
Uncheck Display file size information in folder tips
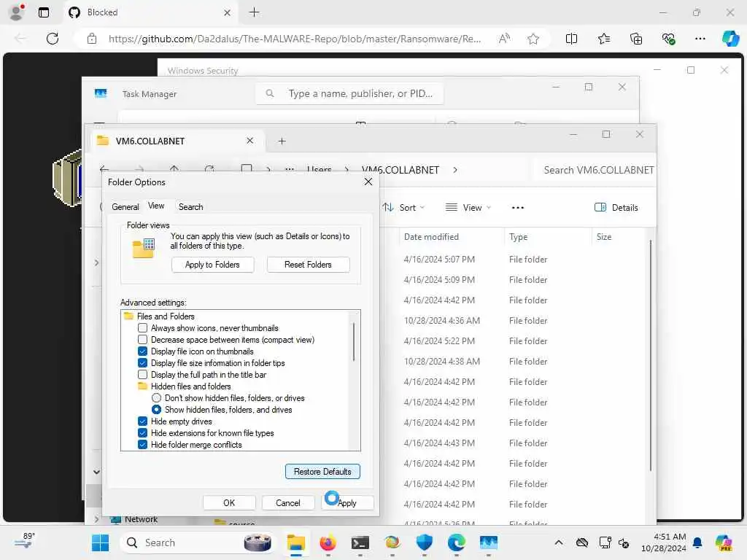click(x=142, y=363)
